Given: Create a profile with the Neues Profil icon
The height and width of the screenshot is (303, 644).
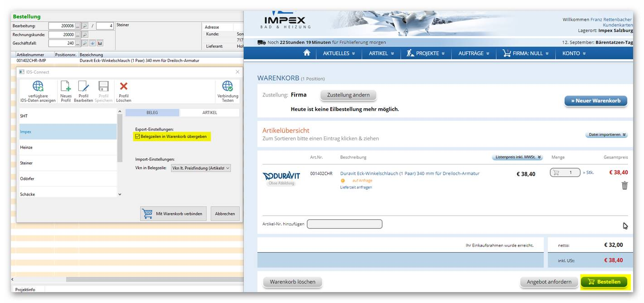Looking at the screenshot, I should click(x=66, y=87).
